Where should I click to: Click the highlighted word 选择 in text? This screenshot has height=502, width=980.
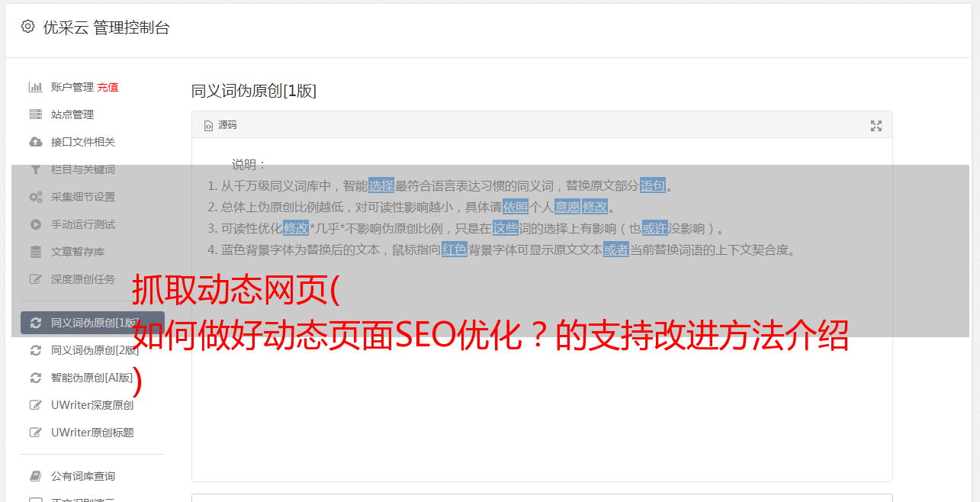pyautogui.click(x=381, y=185)
